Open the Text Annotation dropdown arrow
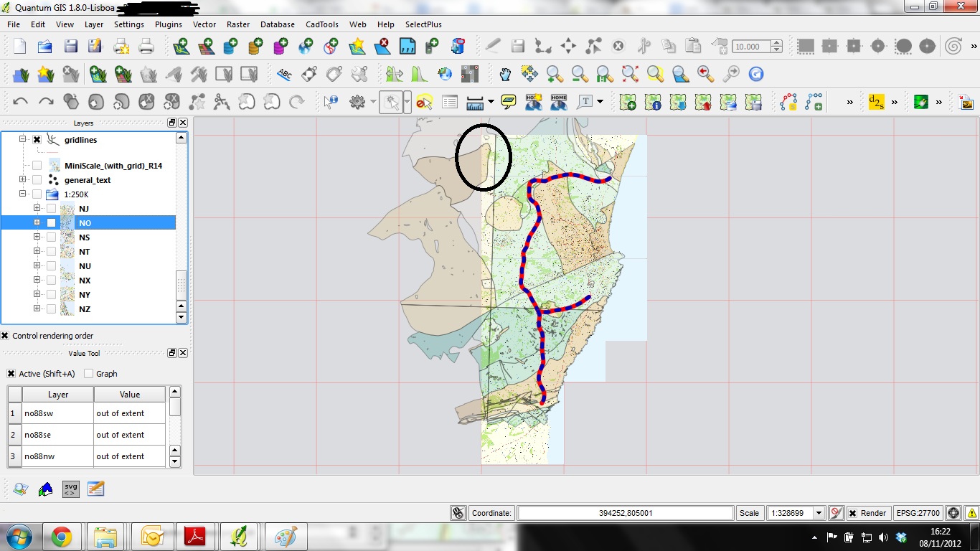Image resolution: width=980 pixels, height=551 pixels. pyautogui.click(x=600, y=102)
